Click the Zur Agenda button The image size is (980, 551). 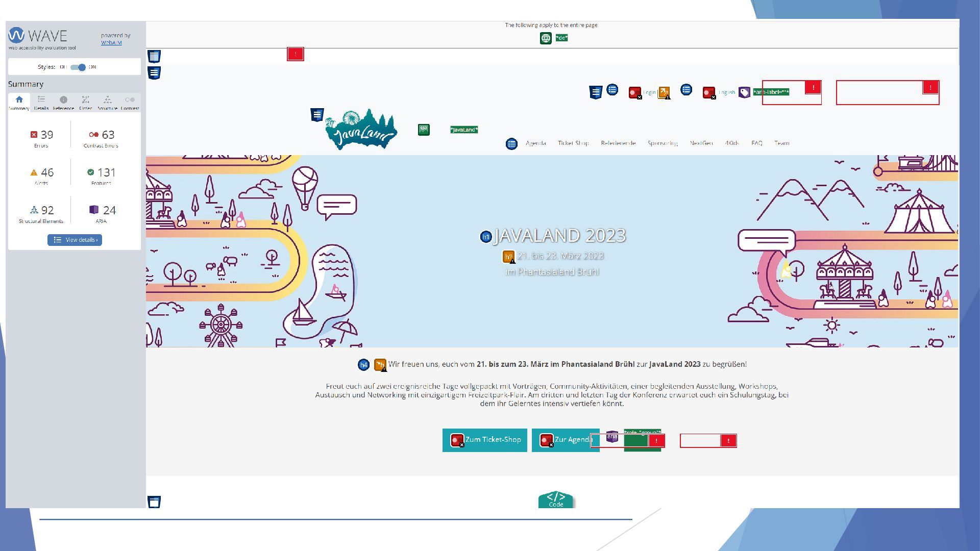point(566,440)
